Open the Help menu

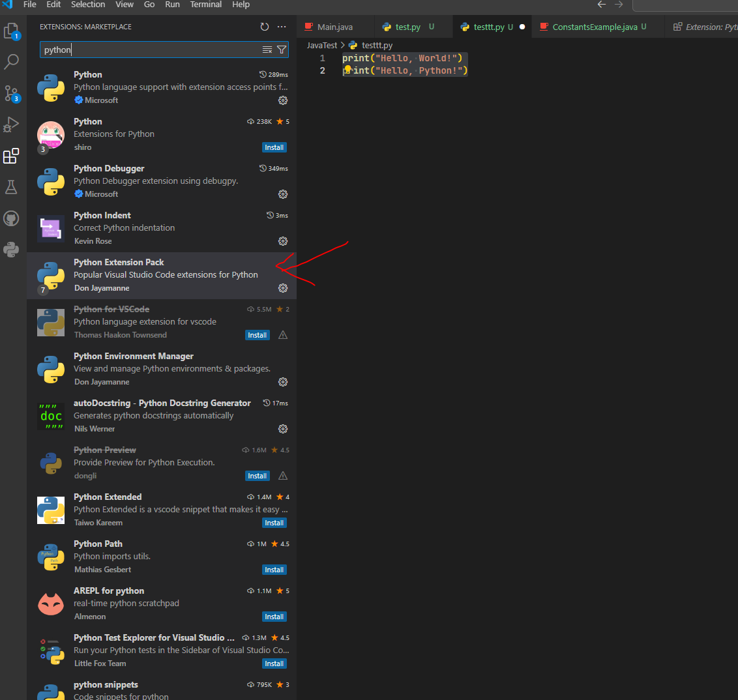point(241,4)
